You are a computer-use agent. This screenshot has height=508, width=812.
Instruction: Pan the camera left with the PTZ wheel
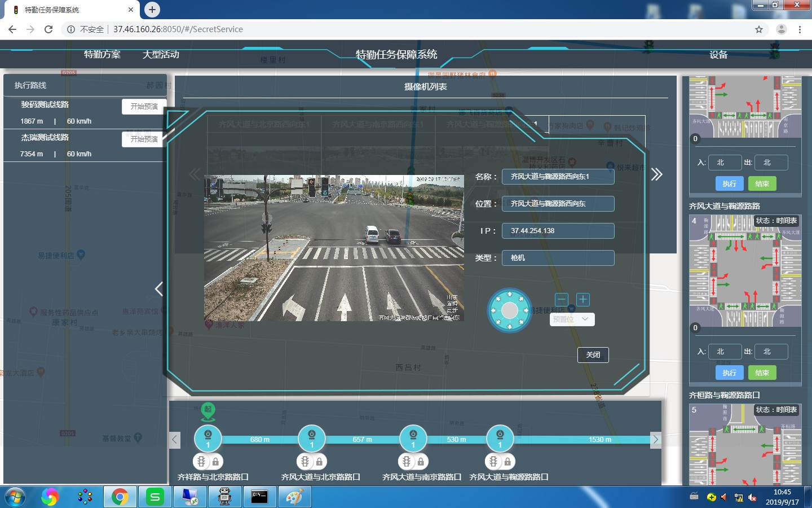(x=493, y=310)
